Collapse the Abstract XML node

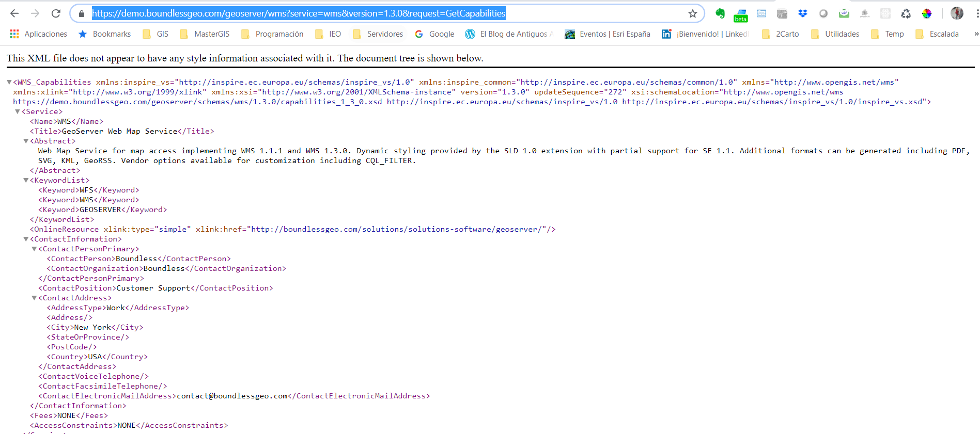pyautogui.click(x=26, y=141)
